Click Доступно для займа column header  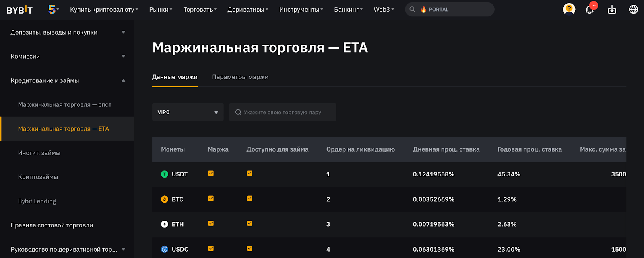pos(277,149)
